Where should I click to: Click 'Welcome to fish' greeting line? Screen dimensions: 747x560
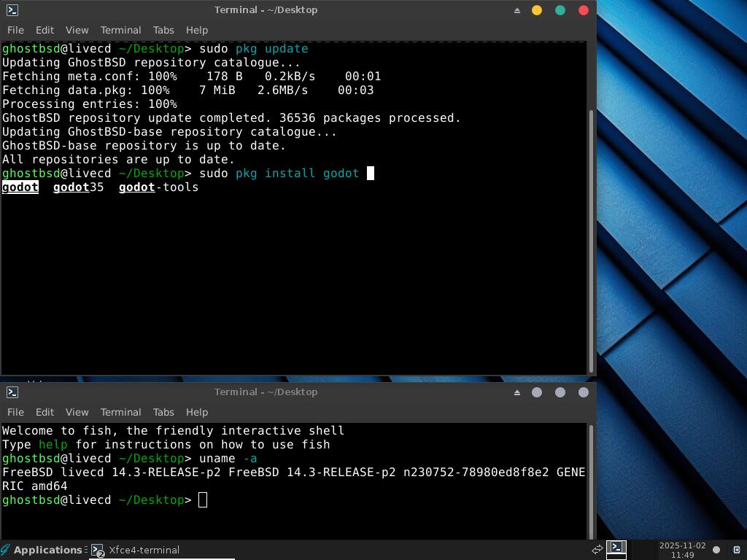173,431
